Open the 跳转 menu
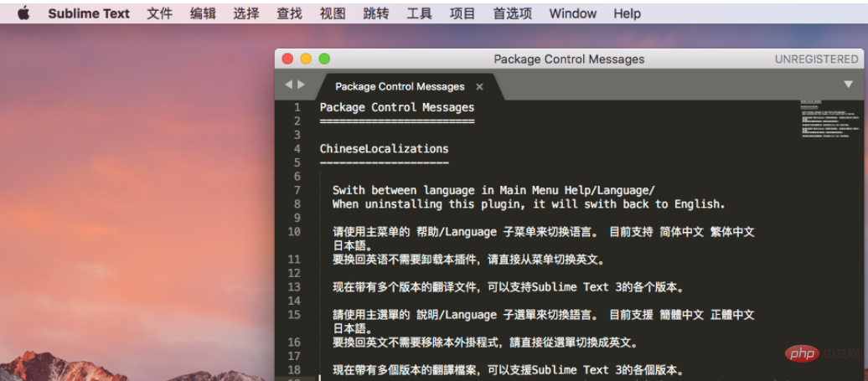The height and width of the screenshot is (381, 868). 376,14
